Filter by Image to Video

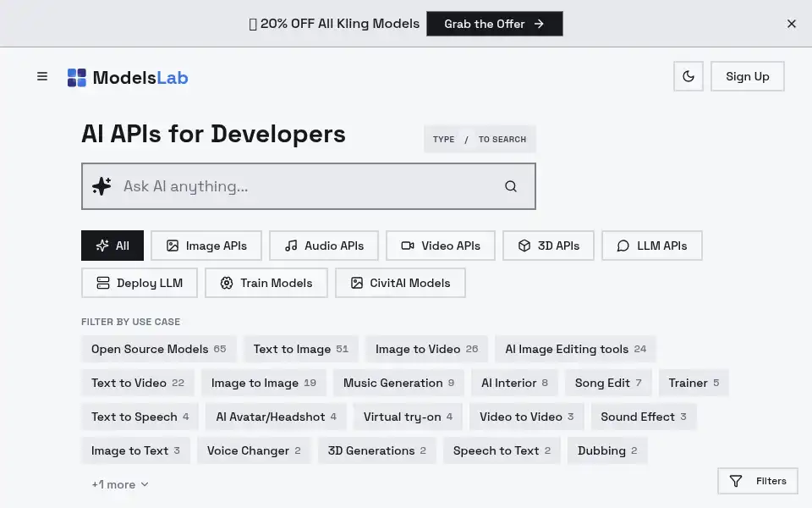click(x=426, y=349)
